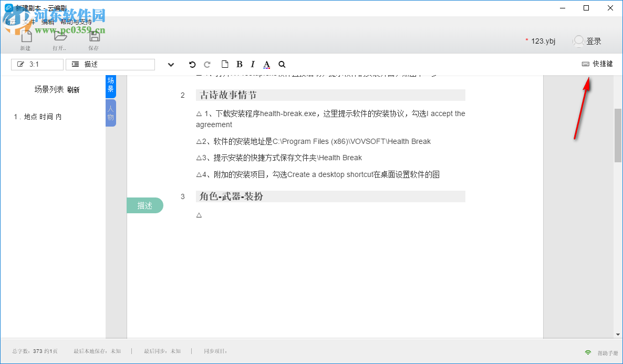
Task: Expand the toolbar chevron arrow
Action: pyautogui.click(x=171, y=64)
